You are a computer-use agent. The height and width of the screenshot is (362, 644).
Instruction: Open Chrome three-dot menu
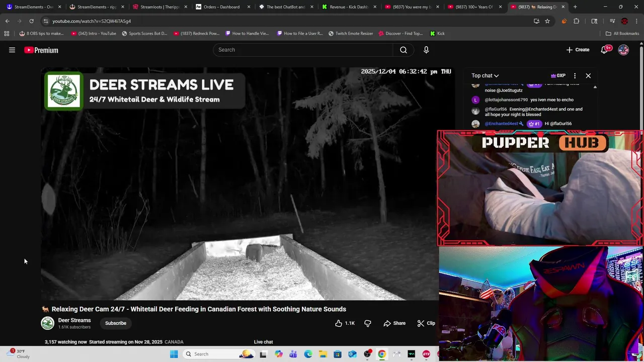coord(637,21)
